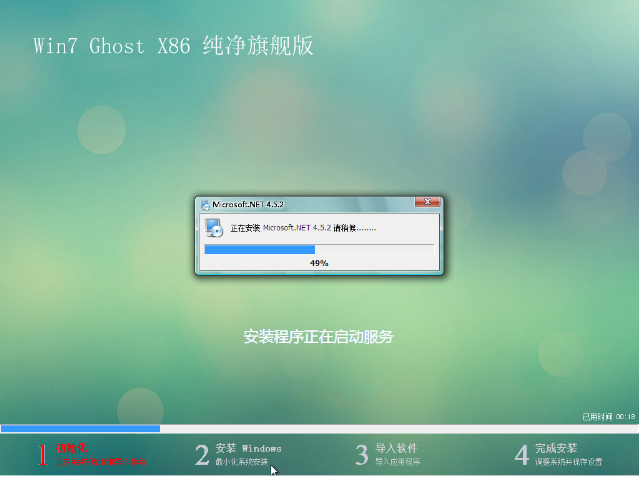Select the 安装 Windows step label
This screenshot has height=477, width=641.
248,448
